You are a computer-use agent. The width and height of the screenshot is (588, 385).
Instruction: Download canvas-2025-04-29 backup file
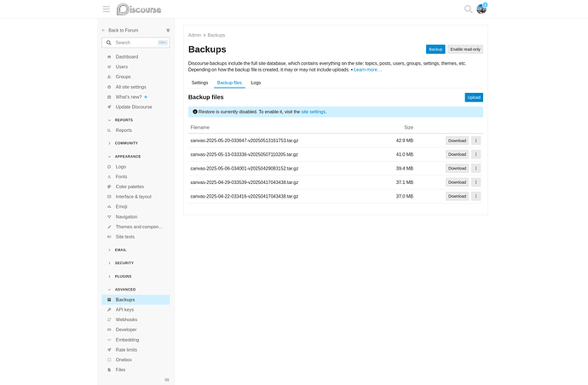click(x=457, y=182)
